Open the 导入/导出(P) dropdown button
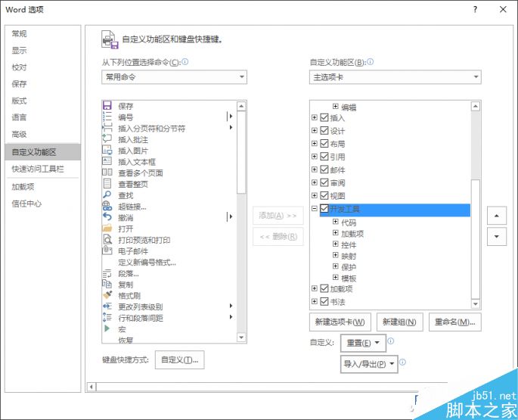Image resolution: width=518 pixels, height=420 pixels. pyautogui.click(x=369, y=364)
